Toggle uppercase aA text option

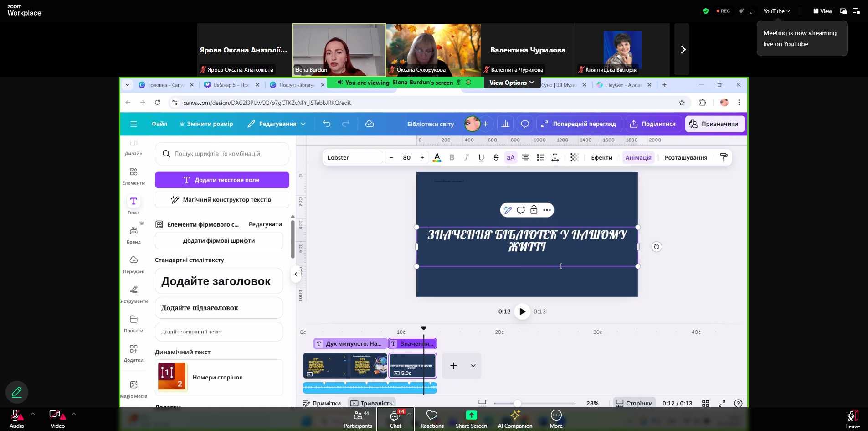point(510,158)
